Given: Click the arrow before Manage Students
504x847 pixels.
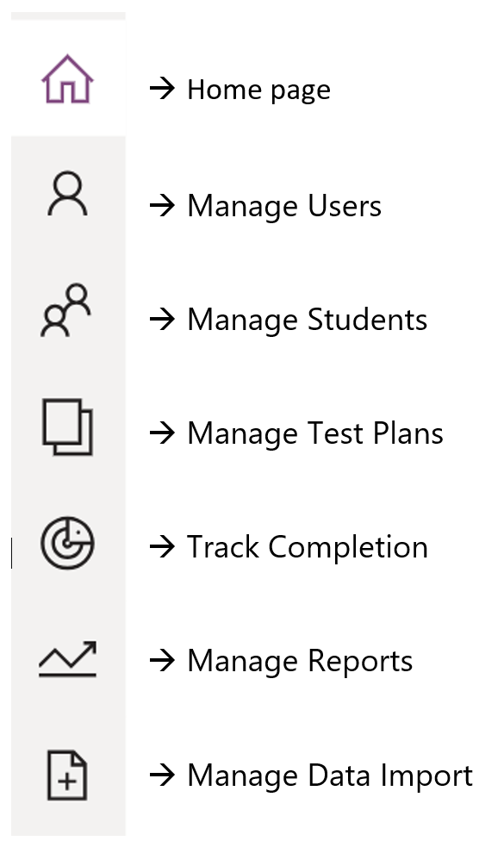Looking at the screenshot, I should [162, 319].
